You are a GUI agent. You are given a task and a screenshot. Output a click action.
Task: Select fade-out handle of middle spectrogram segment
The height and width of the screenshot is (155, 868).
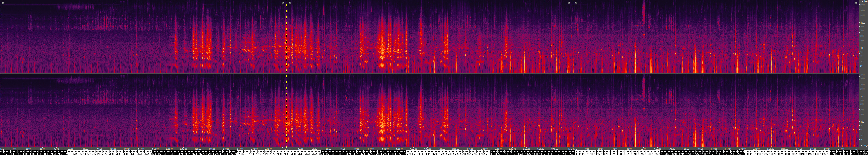tap(569, 3)
